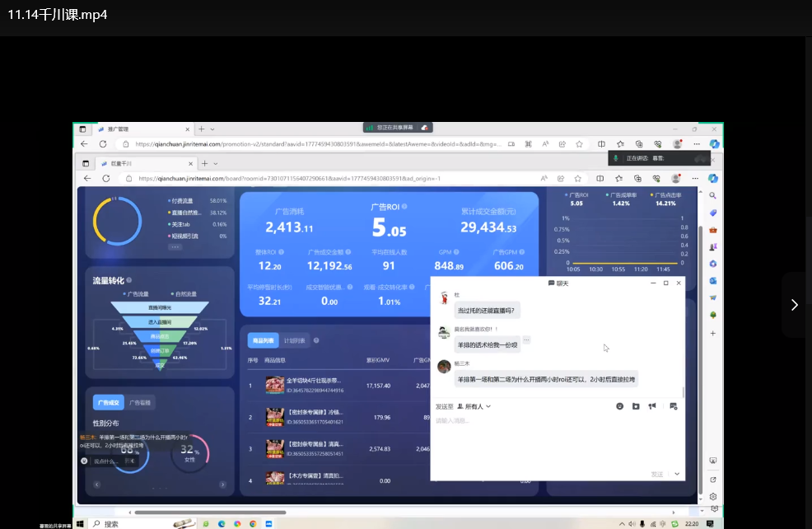Click the microphone icon in system tray

(x=642, y=524)
